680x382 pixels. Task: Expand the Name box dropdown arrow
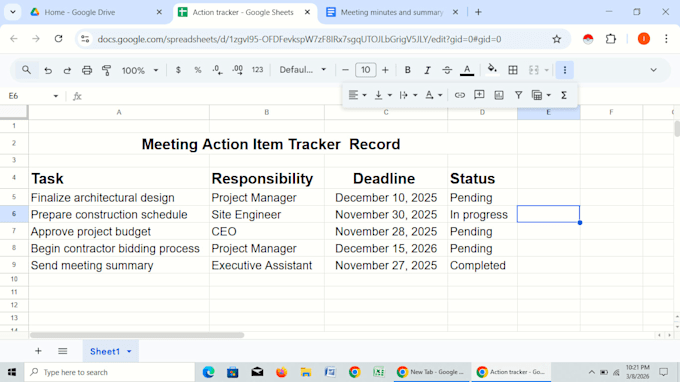tap(56, 96)
